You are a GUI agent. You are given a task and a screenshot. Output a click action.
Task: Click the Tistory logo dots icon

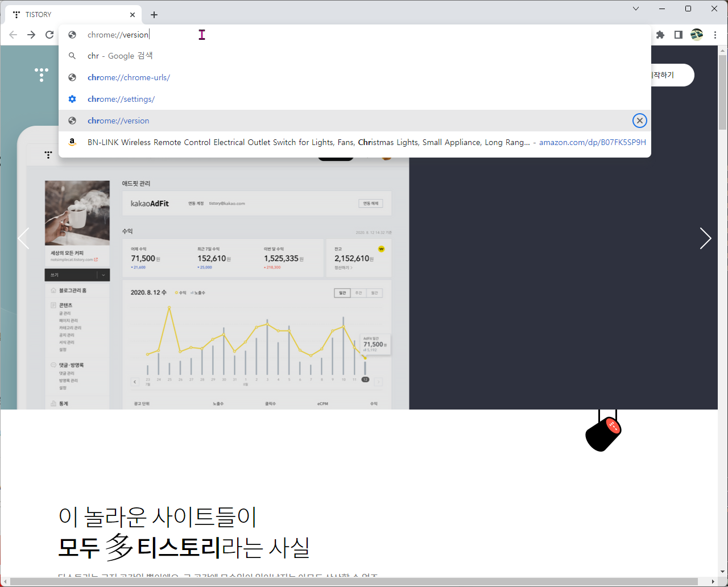pos(41,75)
